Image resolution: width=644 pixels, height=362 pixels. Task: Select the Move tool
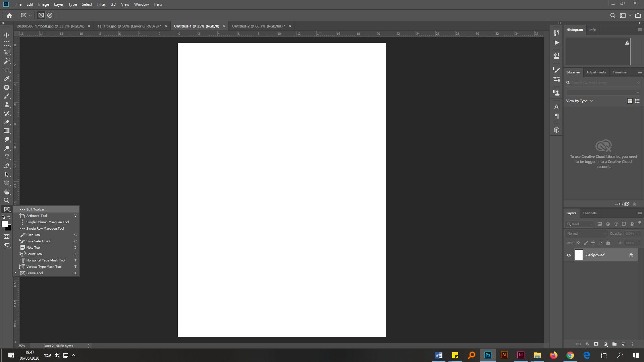6,35
